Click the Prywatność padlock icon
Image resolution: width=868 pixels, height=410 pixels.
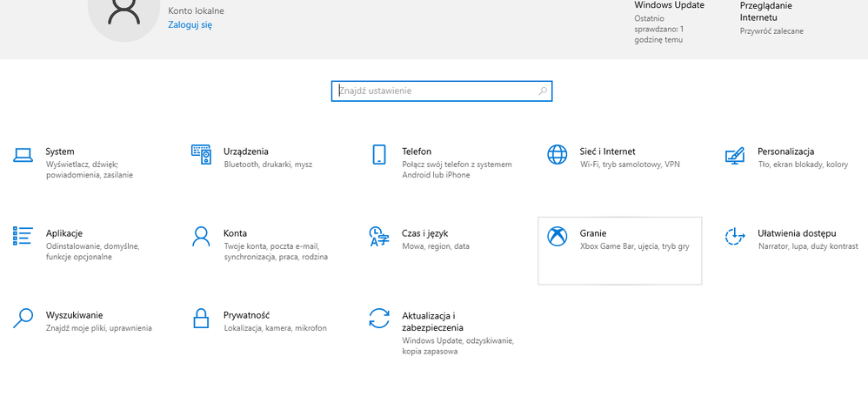[201, 318]
